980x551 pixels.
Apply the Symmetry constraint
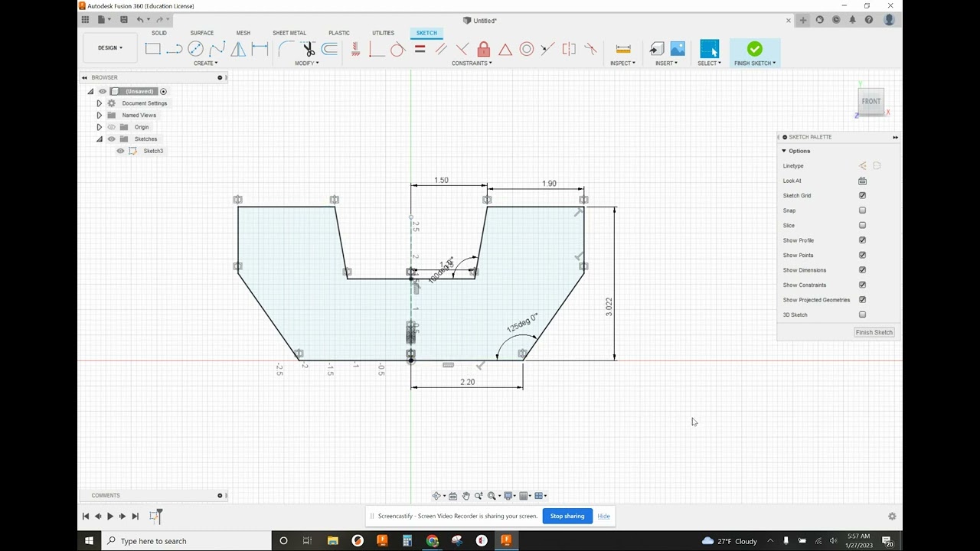pyautogui.click(x=569, y=49)
